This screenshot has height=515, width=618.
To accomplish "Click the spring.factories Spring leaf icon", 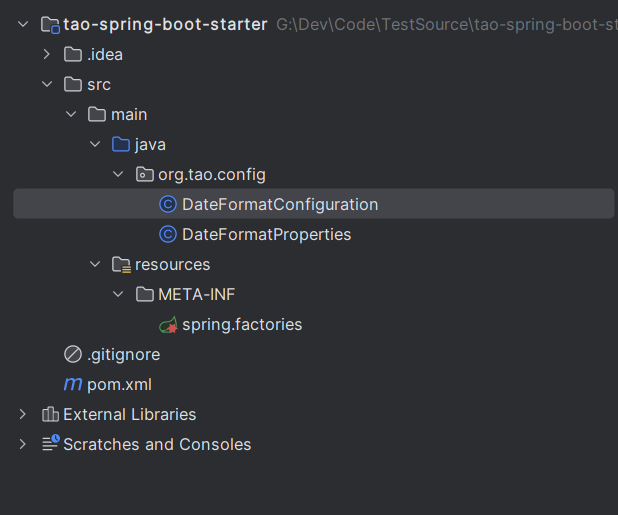I will pyautogui.click(x=168, y=325).
